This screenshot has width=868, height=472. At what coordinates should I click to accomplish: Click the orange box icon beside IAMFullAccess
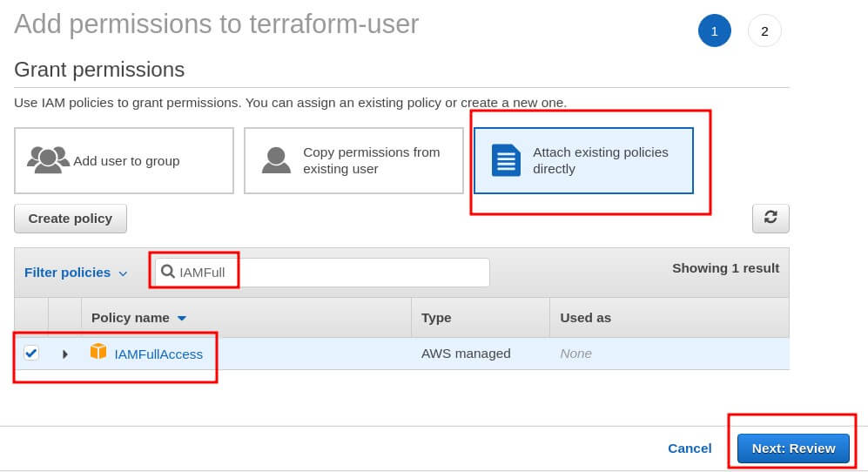click(98, 353)
